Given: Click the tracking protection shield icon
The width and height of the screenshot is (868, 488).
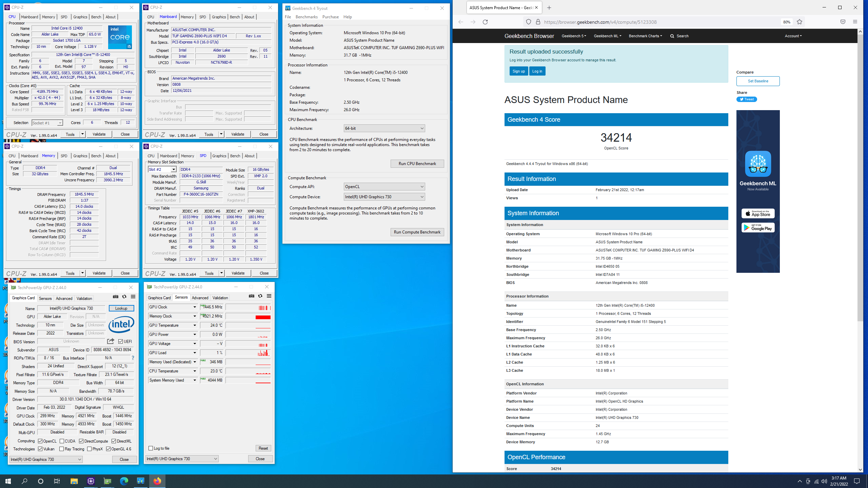Looking at the screenshot, I should pyautogui.click(x=529, y=22).
